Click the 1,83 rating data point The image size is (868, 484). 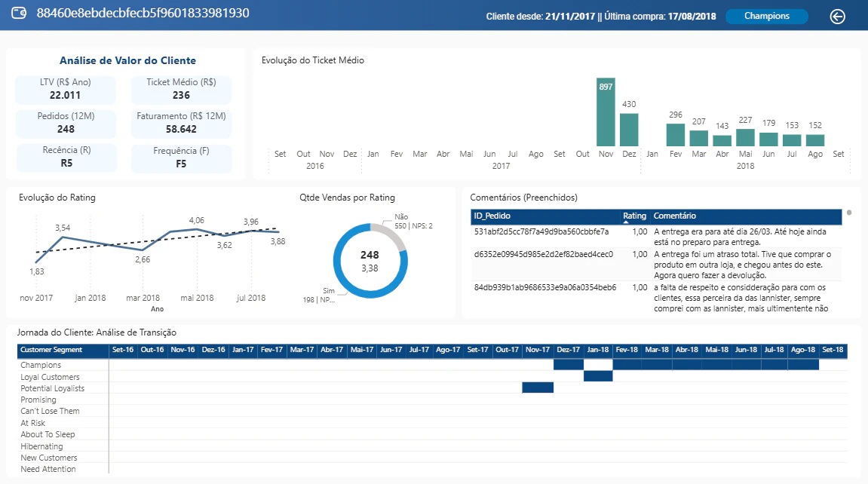tap(36, 262)
